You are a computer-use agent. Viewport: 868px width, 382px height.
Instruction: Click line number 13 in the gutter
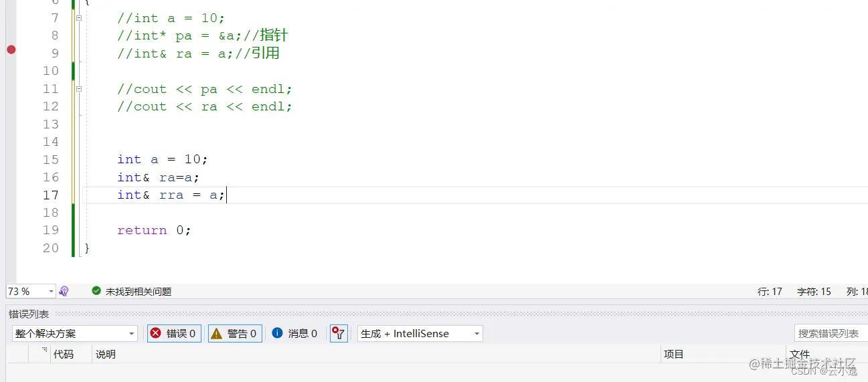51,124
